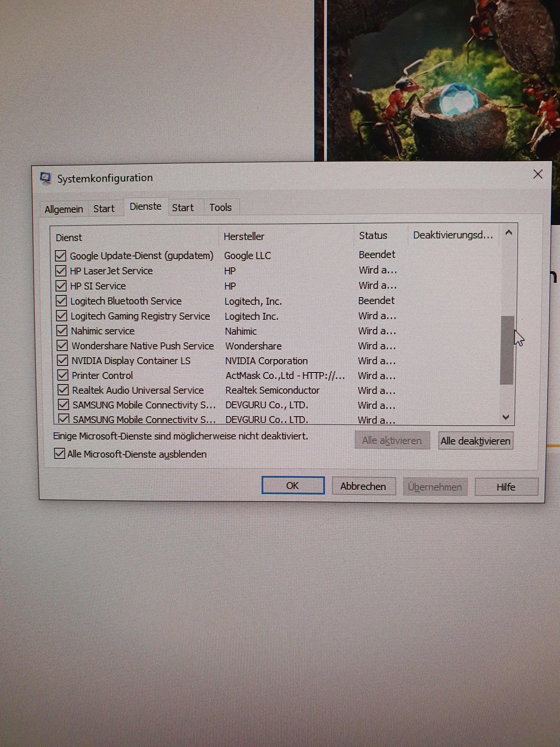Image resolution: width=560 pixels, height=747 pixels.
Task: Click the Systemkonfiguration title bar icon
Action: [45, 177]
